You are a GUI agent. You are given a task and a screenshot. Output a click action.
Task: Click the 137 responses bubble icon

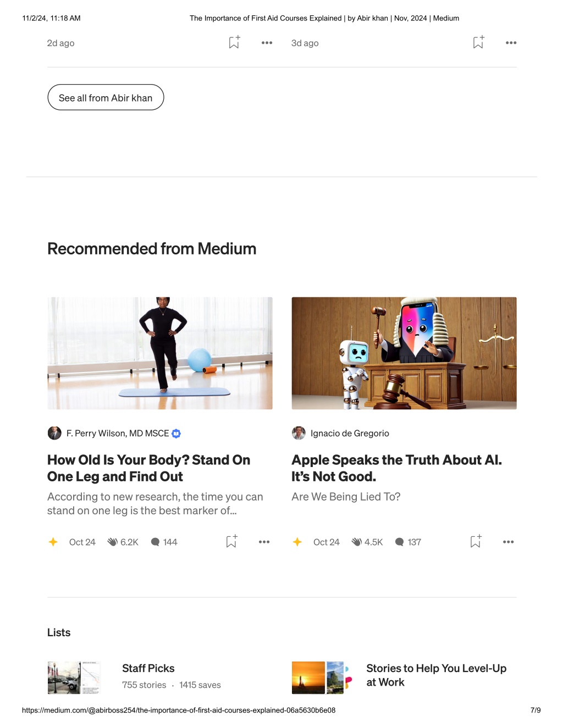coord(399,542)
